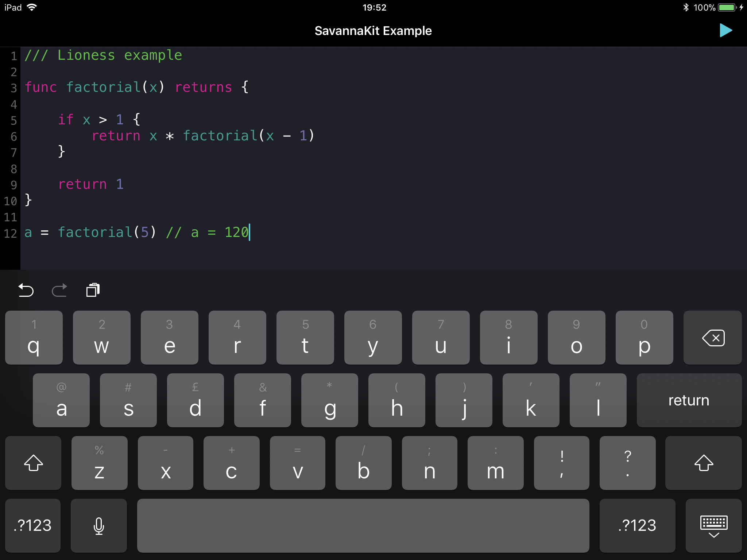This screenshot has width=747, height=560.
Task: Tap line number 12 in the gutter
Action: (10, 233)
